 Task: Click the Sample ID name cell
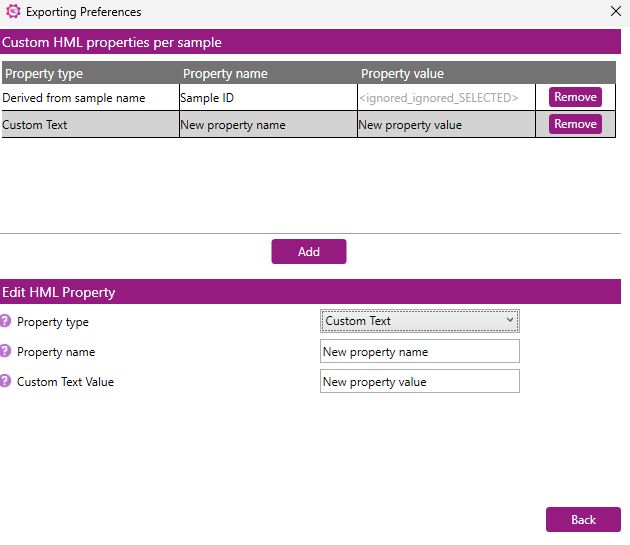point(268,98)
